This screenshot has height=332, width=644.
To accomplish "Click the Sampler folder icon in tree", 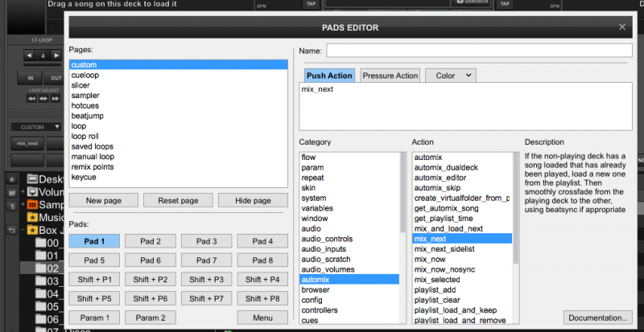I will (32, 205).
